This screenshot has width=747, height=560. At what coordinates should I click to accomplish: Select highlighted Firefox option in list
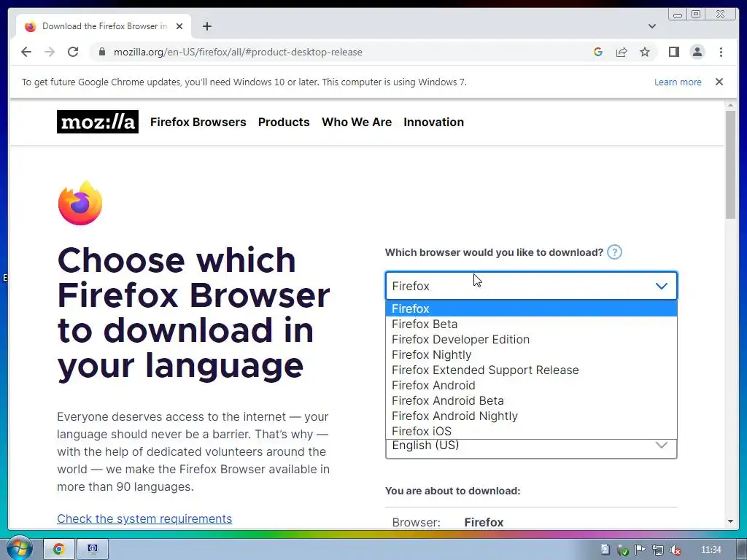pos(531,308)
